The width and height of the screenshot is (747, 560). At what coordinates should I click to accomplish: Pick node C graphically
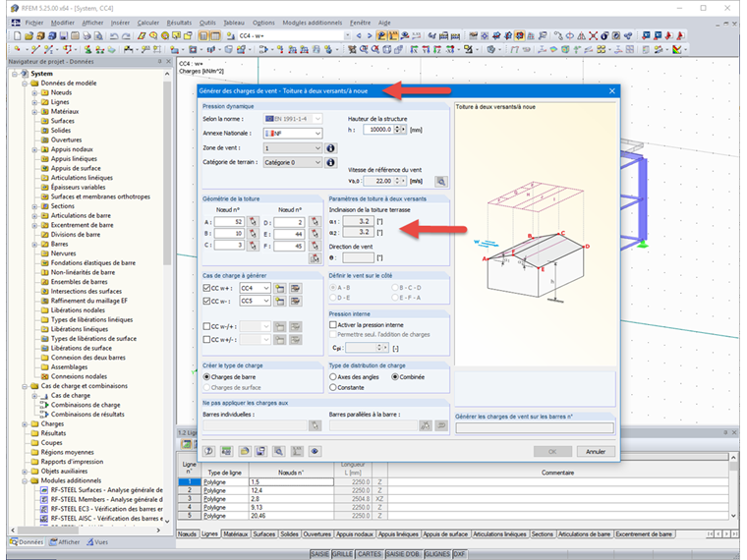[253, 246]
